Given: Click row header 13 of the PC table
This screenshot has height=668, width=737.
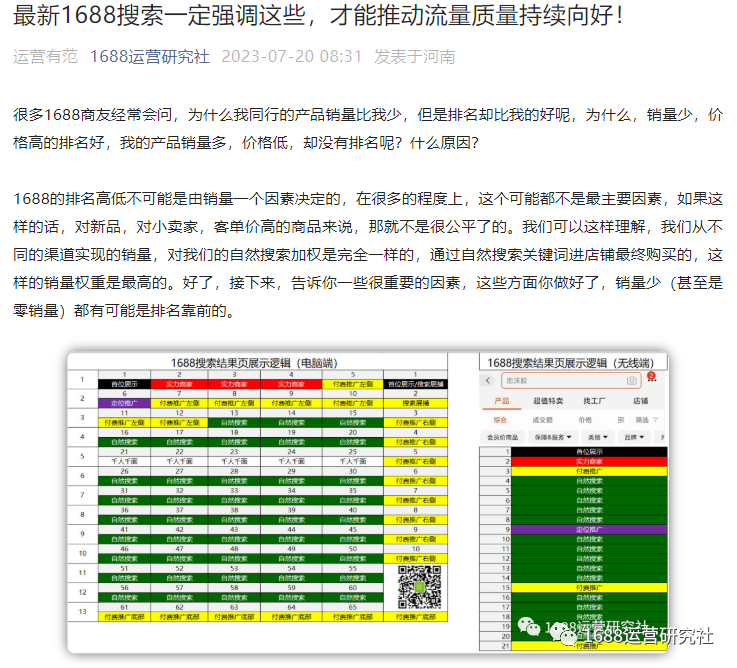Looking at the screenshot, I should 82,612.
